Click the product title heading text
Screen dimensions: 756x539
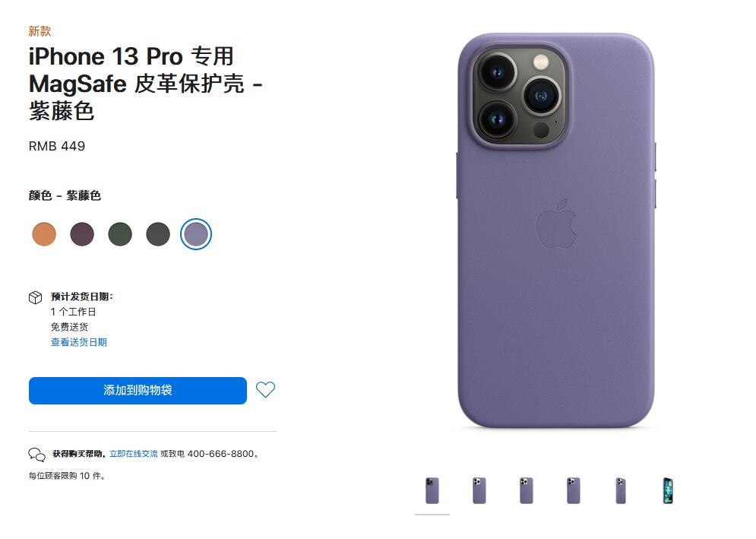(x=146, y=84)
